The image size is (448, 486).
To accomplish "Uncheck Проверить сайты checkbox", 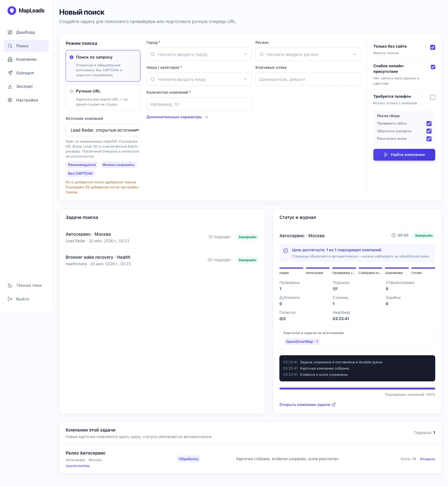I will point(429,124).
